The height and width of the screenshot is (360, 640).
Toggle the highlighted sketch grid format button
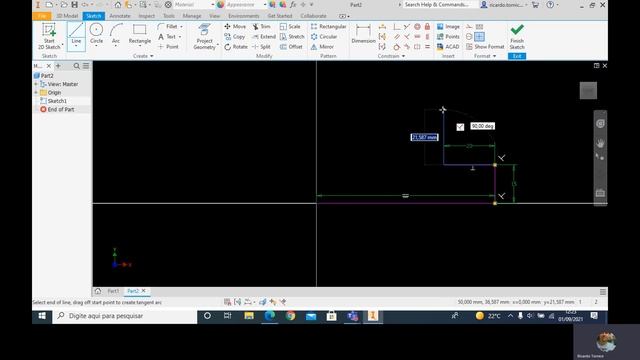coord(480,37)
